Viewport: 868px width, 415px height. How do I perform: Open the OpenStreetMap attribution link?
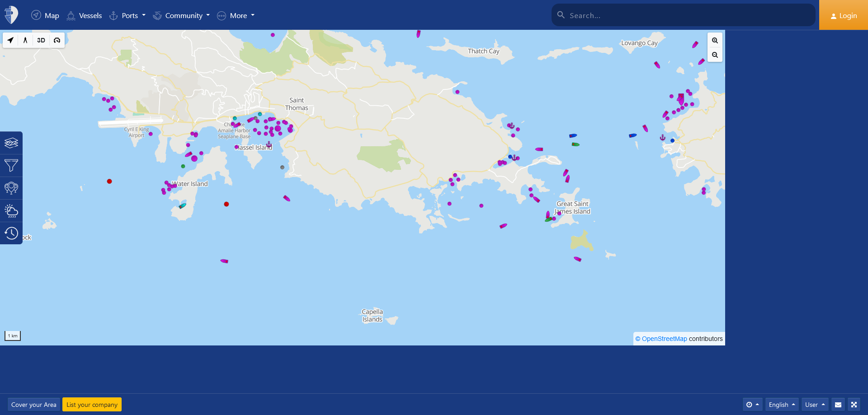(x=664, y=339)
